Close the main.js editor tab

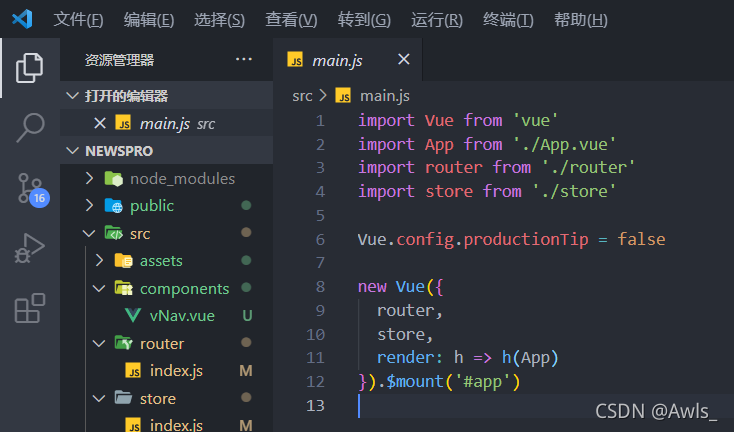coord(404,59)
